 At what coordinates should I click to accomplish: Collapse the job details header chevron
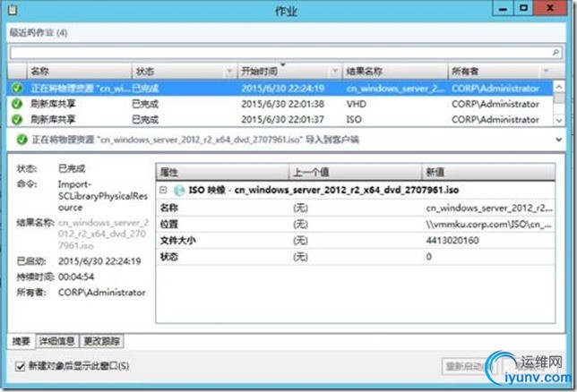pos(558,140)
